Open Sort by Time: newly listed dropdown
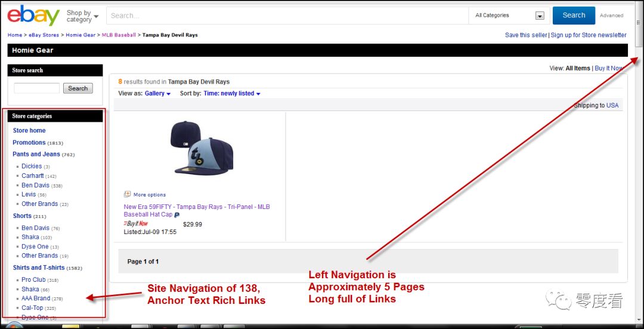Image resolution: width=644 pixels, height=329 pixels. coord(232,93)
